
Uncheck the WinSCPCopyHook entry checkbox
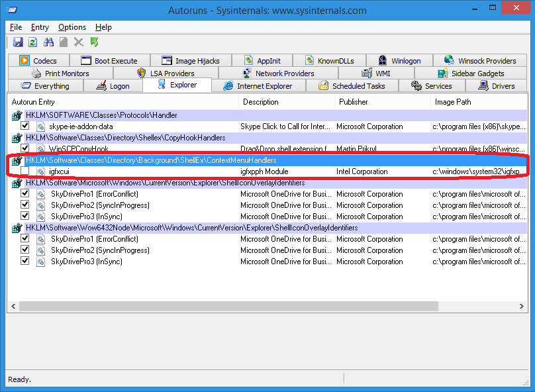click(x=25, y=148)
